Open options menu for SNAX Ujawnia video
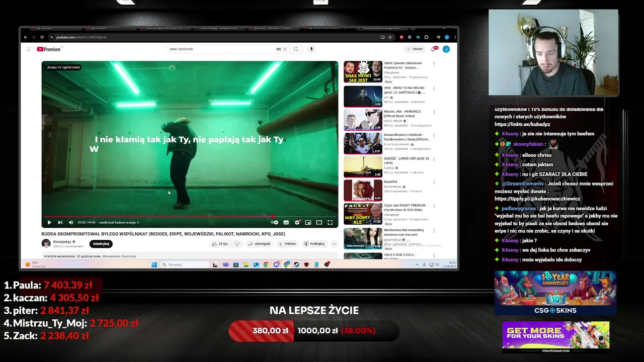The width and height of the screenshot is (644, 362). point(434,64)
